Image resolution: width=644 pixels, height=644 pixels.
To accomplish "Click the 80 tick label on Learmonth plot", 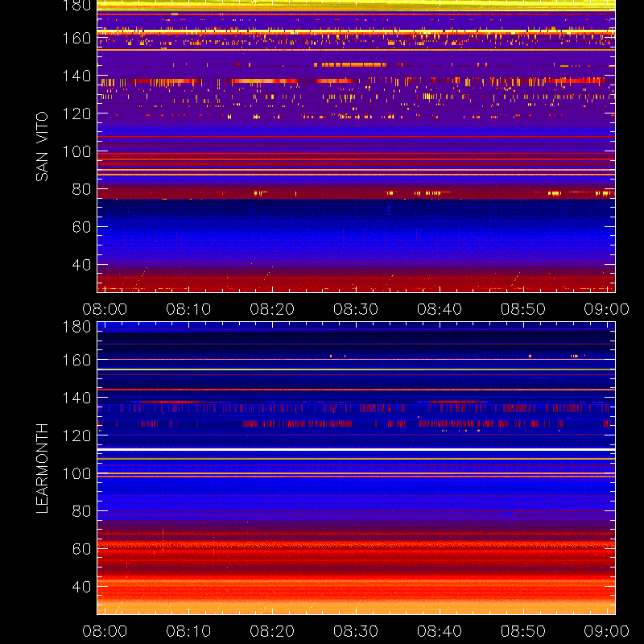I will (81, 511).
